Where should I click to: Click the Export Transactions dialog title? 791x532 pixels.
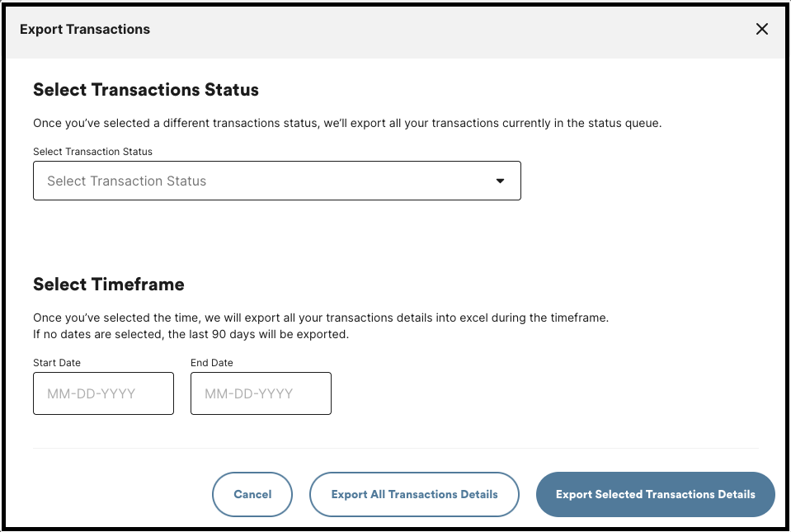pyautogui.click(x=84, y=29)
